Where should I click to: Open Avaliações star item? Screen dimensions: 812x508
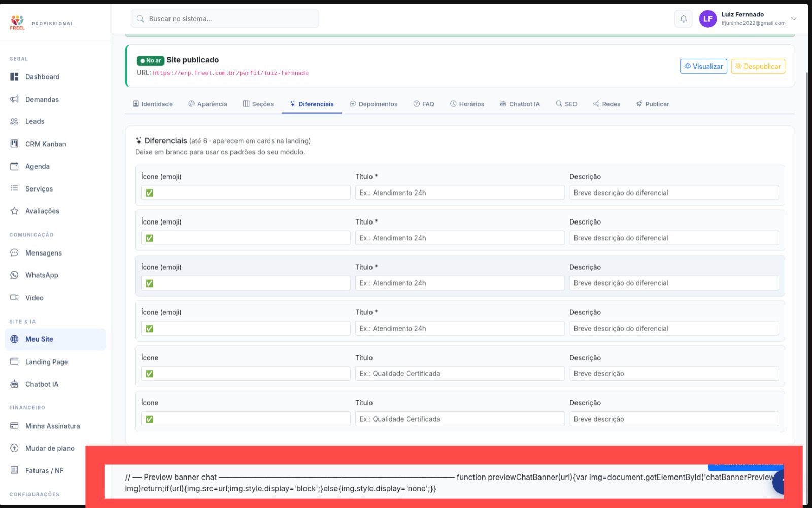(42, 211)
